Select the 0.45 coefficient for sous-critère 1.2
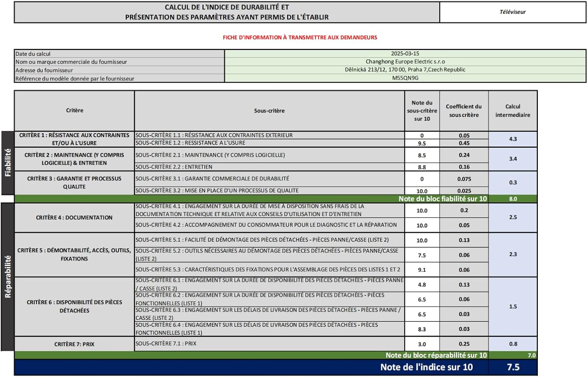The width and height of the screenshot is (588, 377). 464,143
